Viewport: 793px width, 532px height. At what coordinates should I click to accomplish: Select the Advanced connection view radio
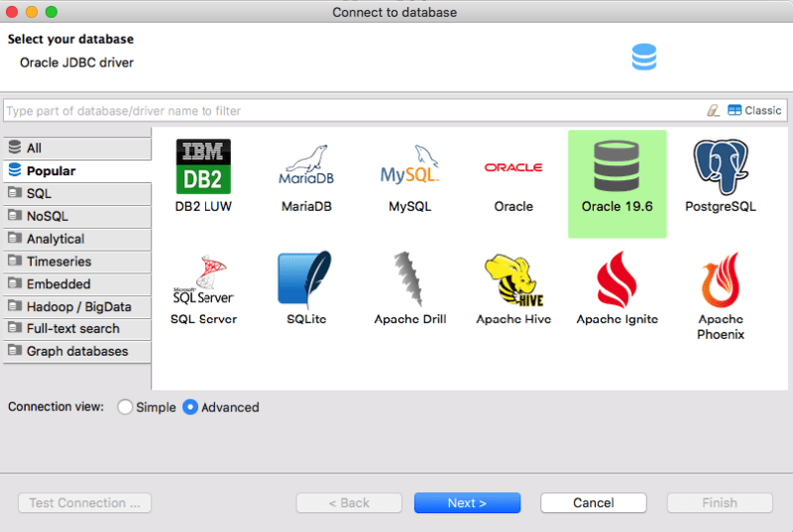point(190,407)
